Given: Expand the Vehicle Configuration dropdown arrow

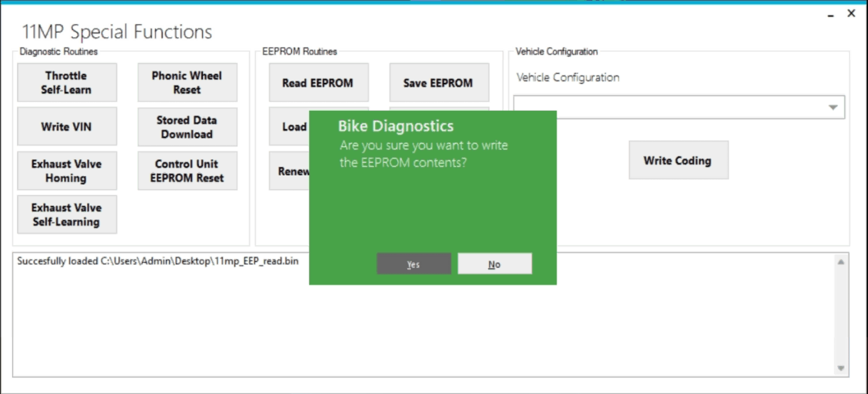Looking at the screenshot, I should coord(833,107).
